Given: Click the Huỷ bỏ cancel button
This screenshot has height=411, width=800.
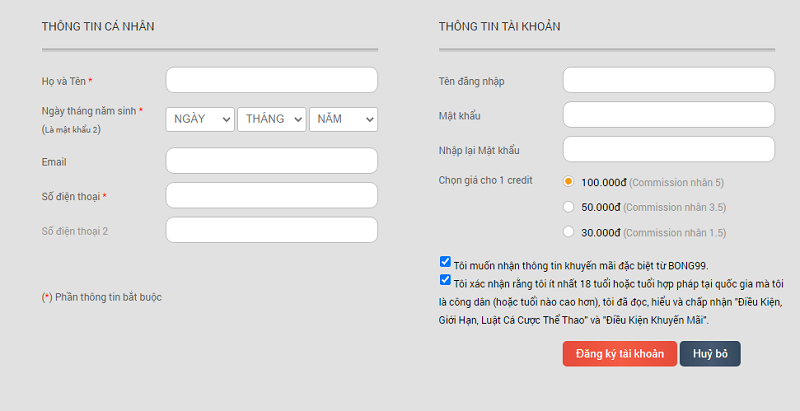Looking at the screenshot, I should (x=710, y=354).
